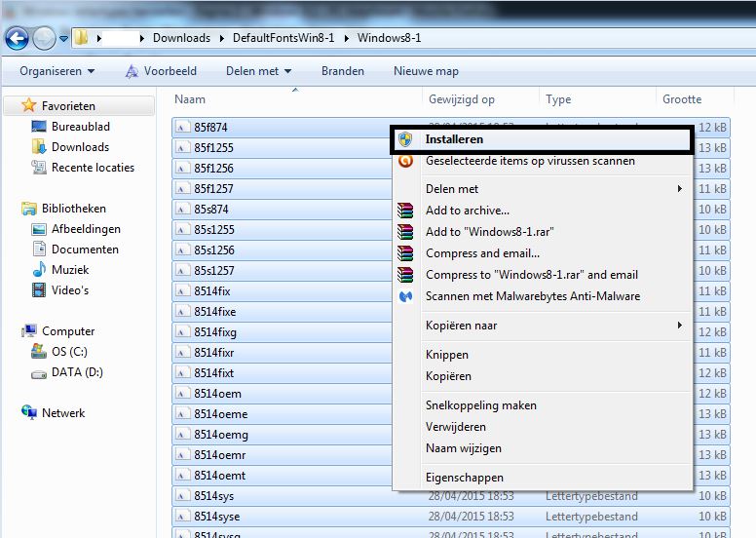Expand the Delen met toolbar dropdown
Viewport: 756px width, 538px height.
click(x=258, y=71)
